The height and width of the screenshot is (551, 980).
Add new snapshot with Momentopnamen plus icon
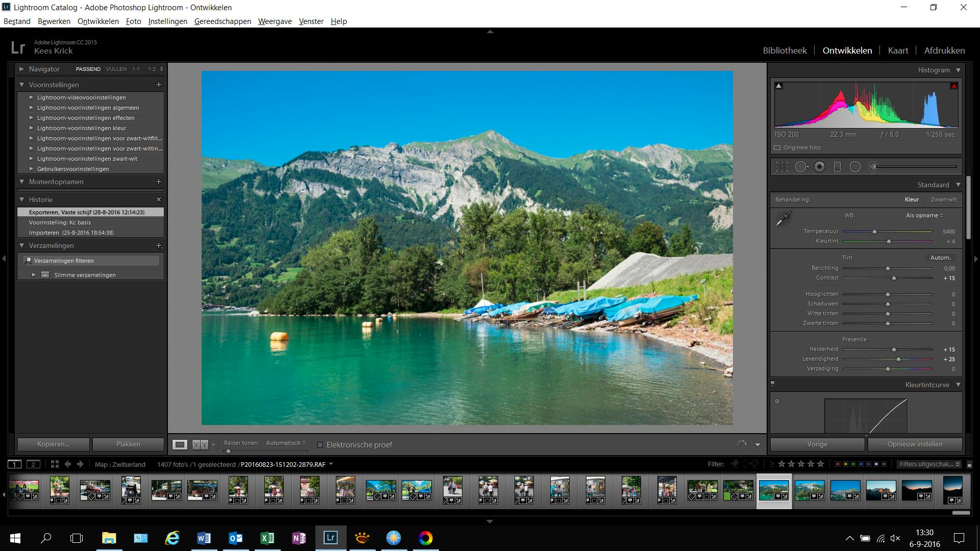coord(159,182)
